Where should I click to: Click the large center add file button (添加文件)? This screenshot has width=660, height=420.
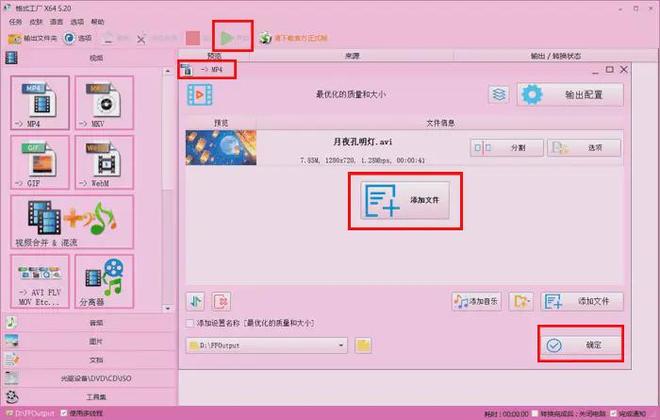click(x=405, y=200)
